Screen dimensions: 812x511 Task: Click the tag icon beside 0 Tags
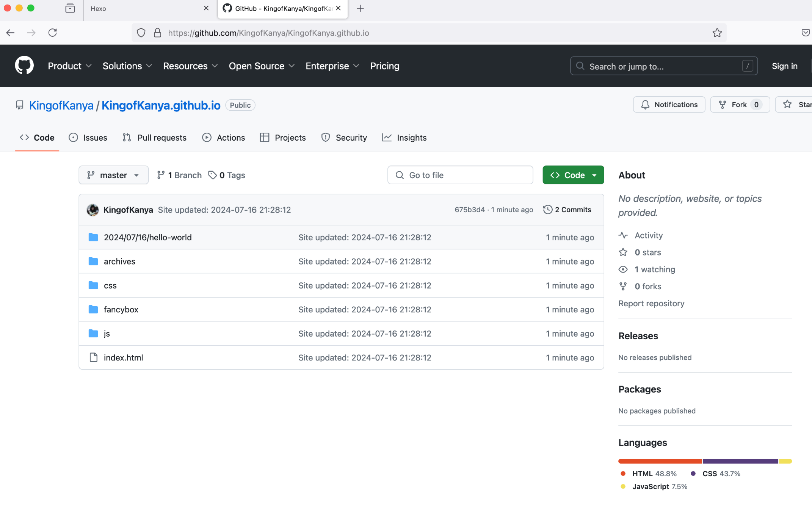click(x=213, y=175)
